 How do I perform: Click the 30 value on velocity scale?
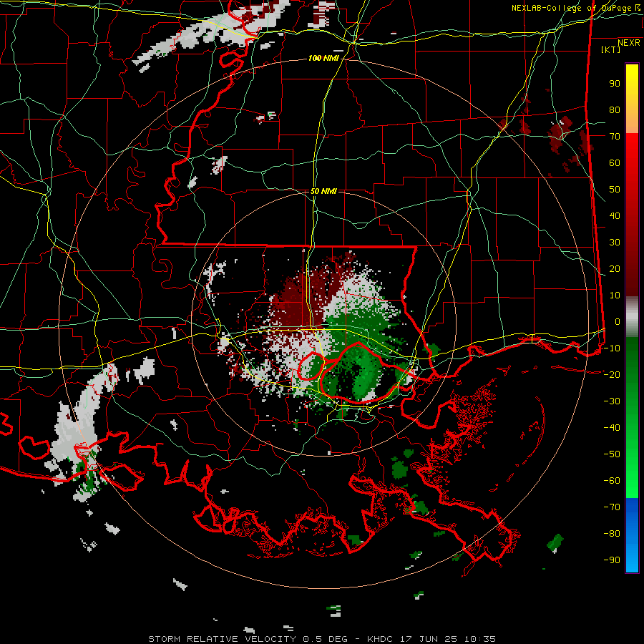615,243
